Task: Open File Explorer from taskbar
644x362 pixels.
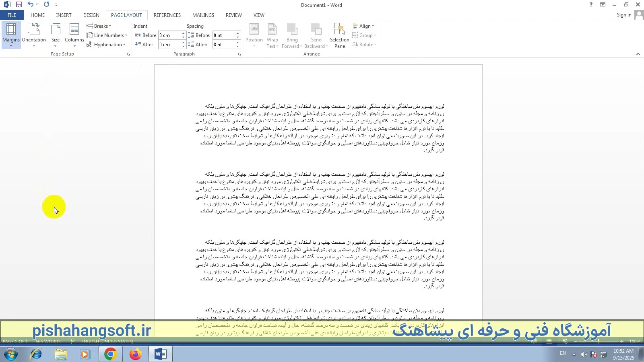Action: coord(61,354)
